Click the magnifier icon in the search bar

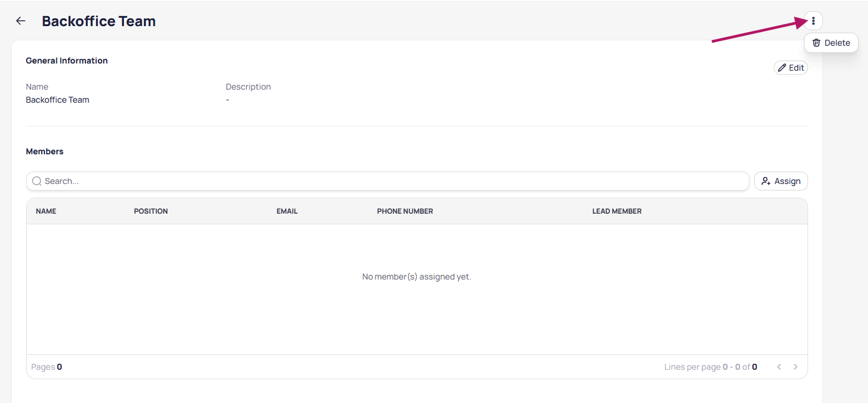pos(37,181)
